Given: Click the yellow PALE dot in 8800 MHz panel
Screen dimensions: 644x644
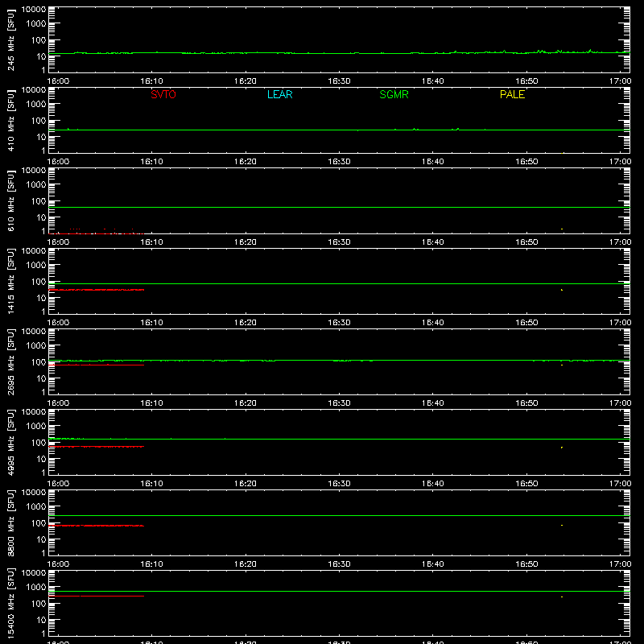Looking at the screenshot, I should tap(562, 526).
